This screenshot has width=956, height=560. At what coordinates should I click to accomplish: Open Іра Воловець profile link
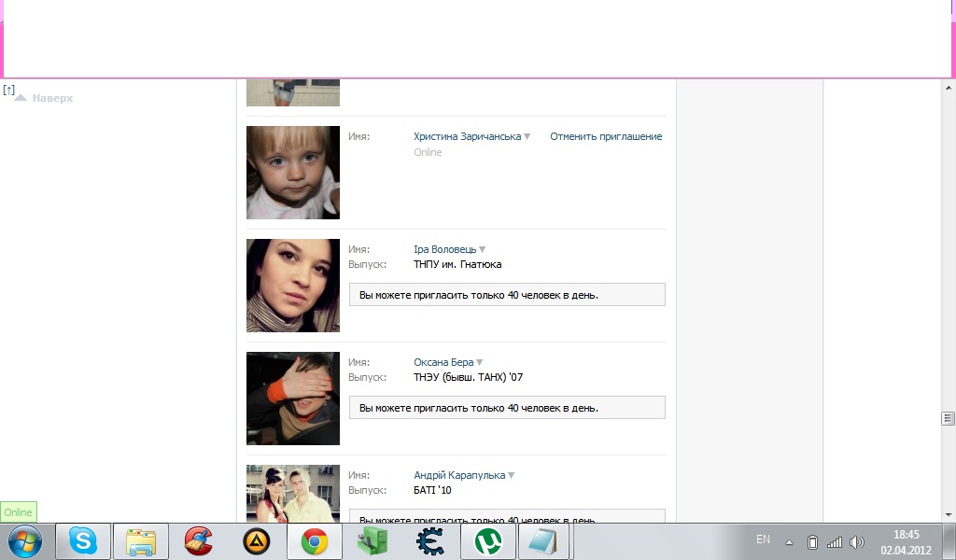pyautogui.click(x=445, y=249)
